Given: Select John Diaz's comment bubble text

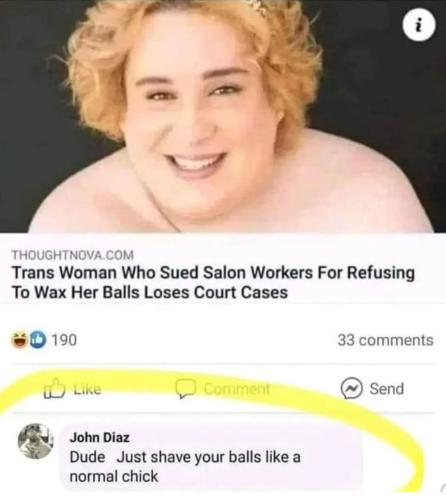Looking at the screenshot, I should 185,466.
